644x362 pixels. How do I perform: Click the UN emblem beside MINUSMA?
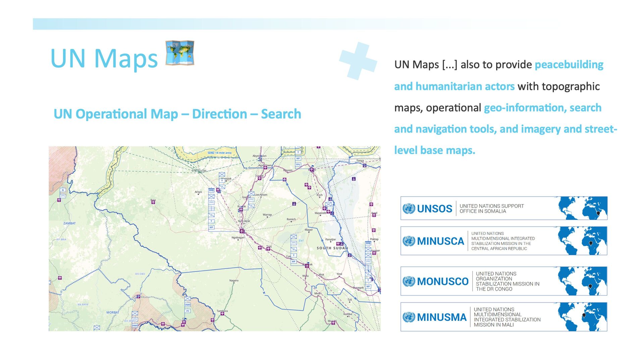[409, 317]
